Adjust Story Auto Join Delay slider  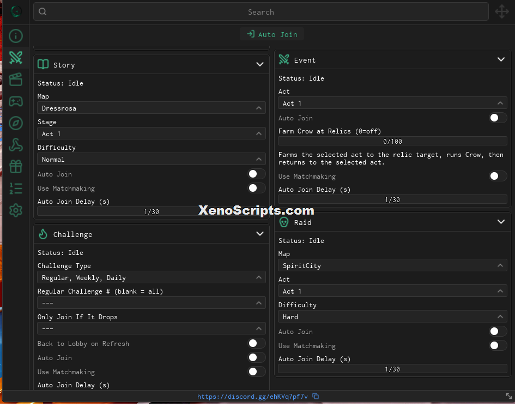coord(152,211)
